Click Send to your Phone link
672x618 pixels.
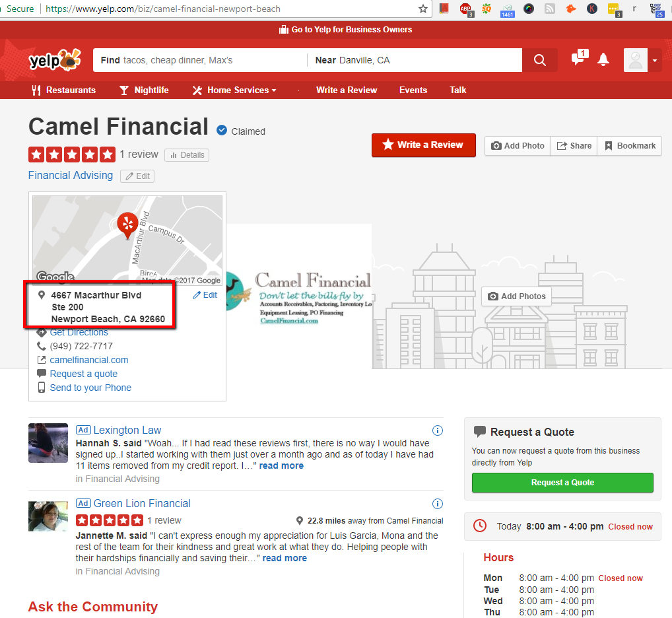(x=90, y=388)
